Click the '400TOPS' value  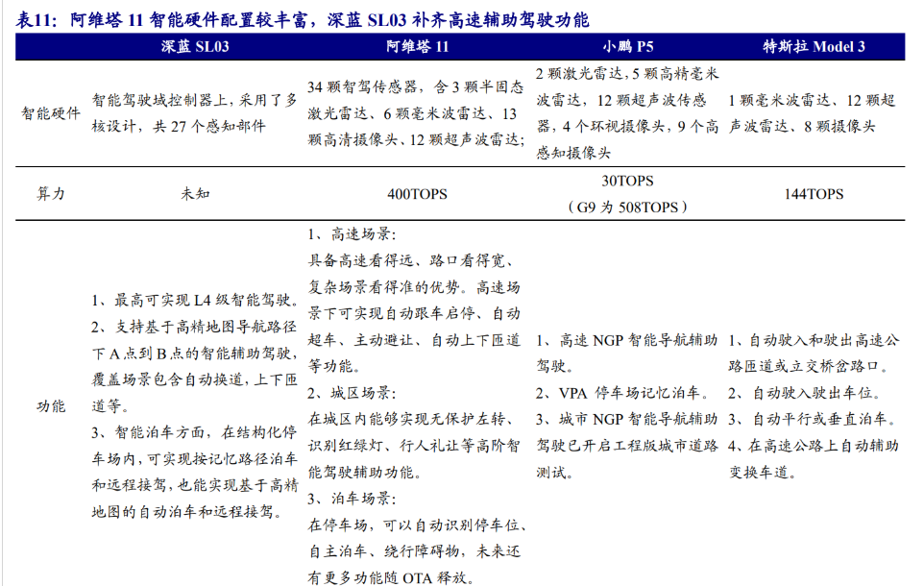[x=417, y=194]
